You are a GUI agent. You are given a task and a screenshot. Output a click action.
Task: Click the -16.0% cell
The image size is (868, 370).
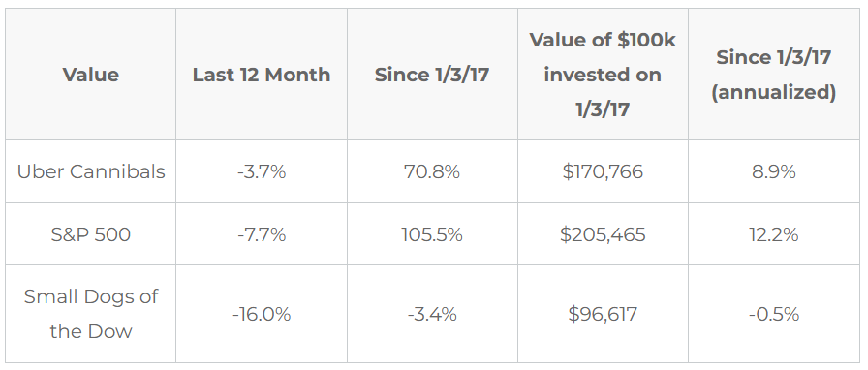[262, 314]
